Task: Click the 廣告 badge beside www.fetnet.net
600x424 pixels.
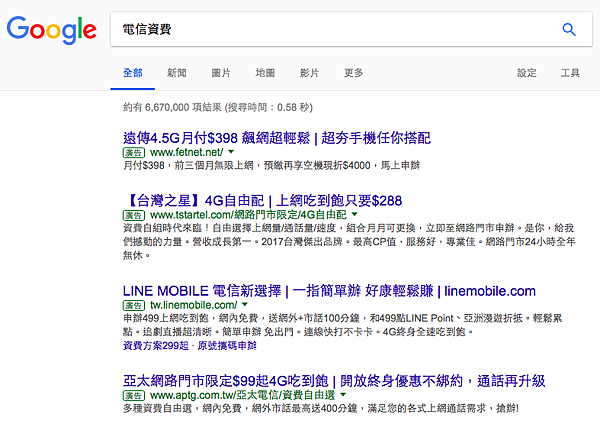Action: point(134,153)
